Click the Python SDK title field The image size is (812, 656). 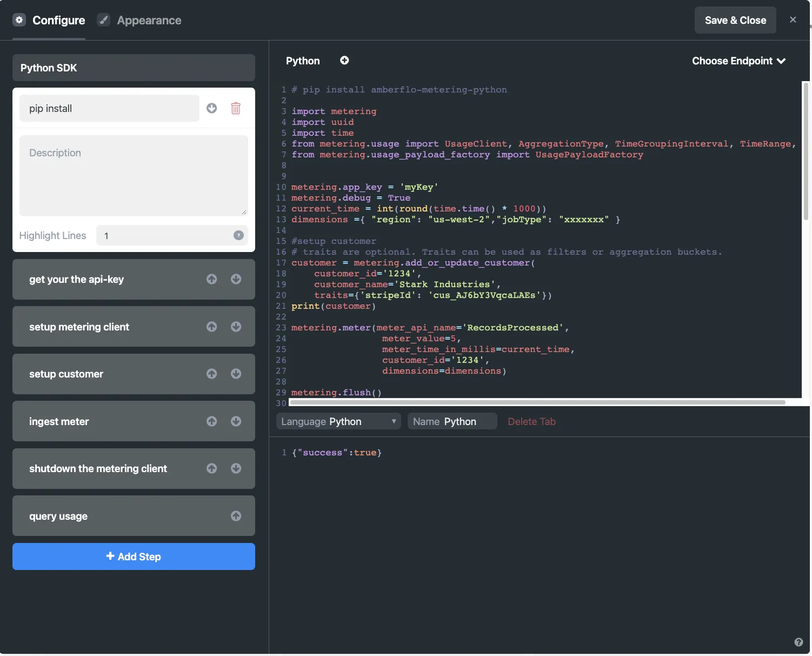[x=134, y=68]
